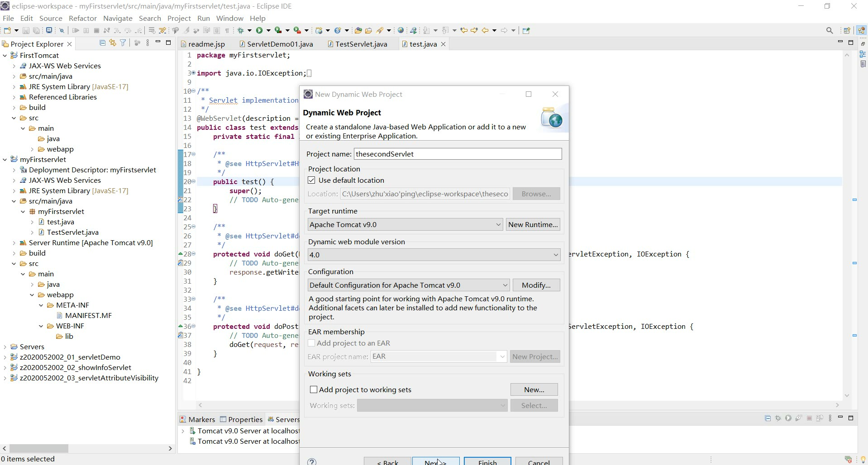The image size is (868, 465).
Task: Click the Run with Coverage icon
Action: pos(278,30)
